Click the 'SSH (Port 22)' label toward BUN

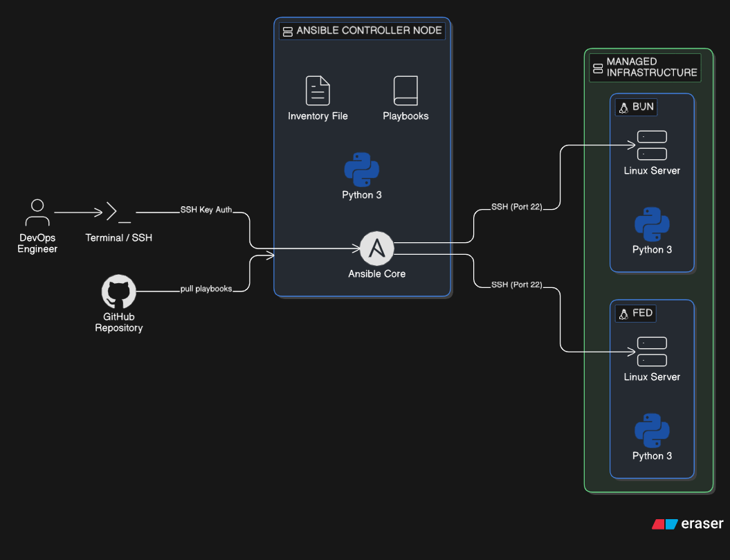click(517, 207)
